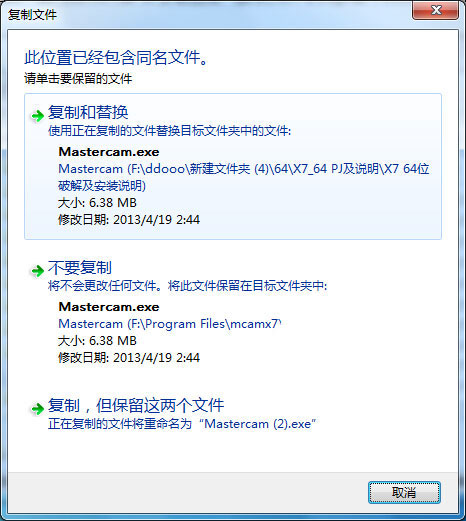
Task: Click Mastercam.exe filename under 不要复制
Action: 109,307
